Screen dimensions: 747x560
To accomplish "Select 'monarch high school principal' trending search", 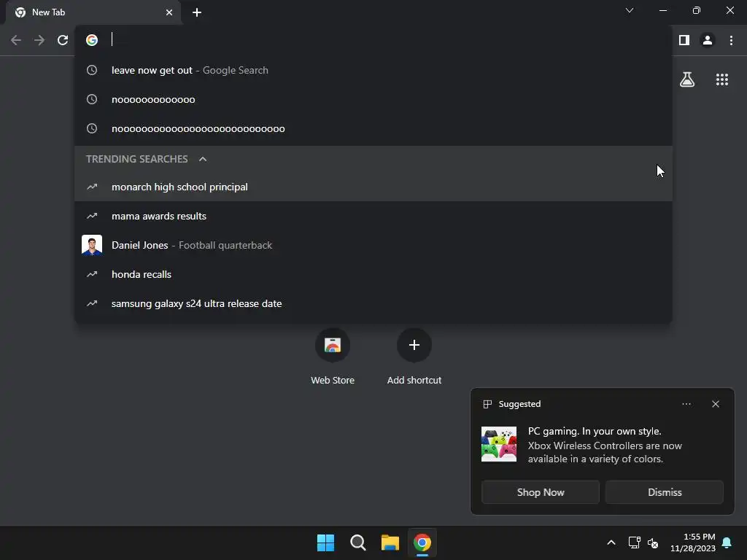I will [373, 187].
